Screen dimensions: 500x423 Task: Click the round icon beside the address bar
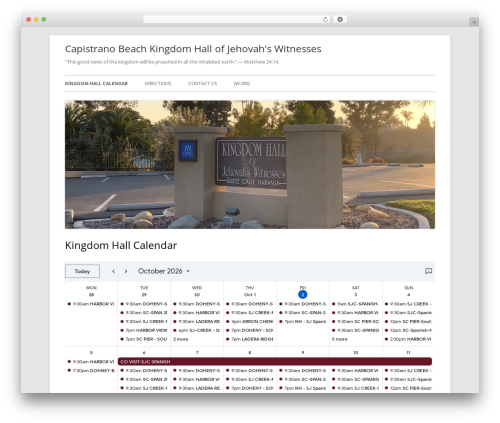point(340,19)
